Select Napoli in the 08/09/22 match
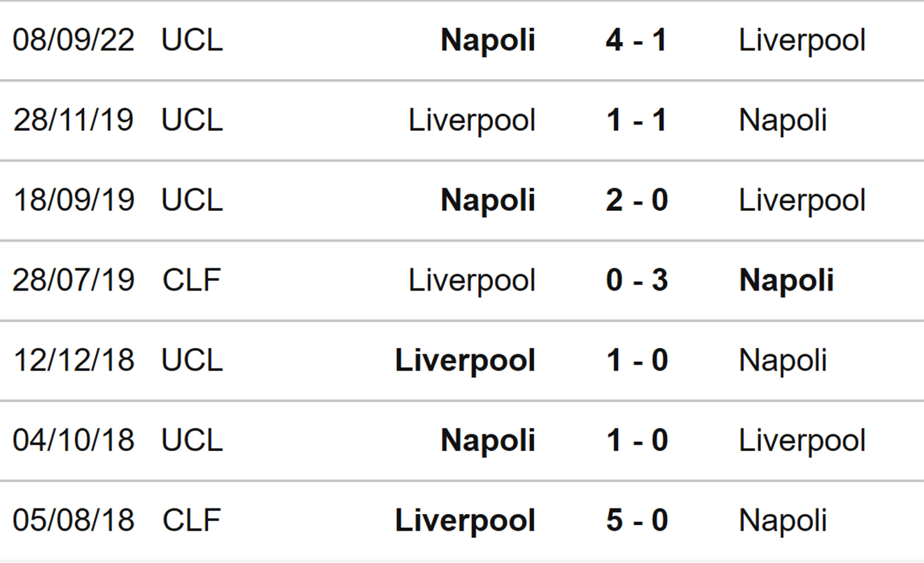Screen dimensions: 924x563 pyautogui.click(x=488, y=41)
